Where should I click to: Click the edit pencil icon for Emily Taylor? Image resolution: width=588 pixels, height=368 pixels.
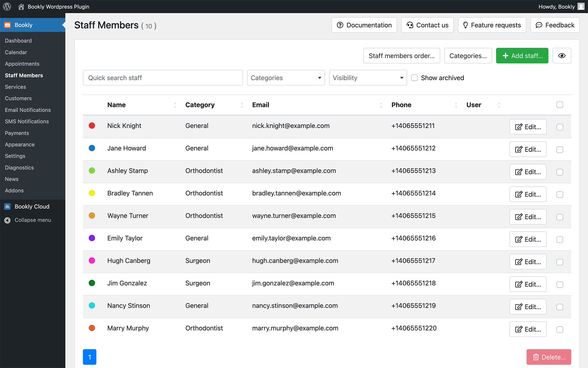click(x=519, y=239)
